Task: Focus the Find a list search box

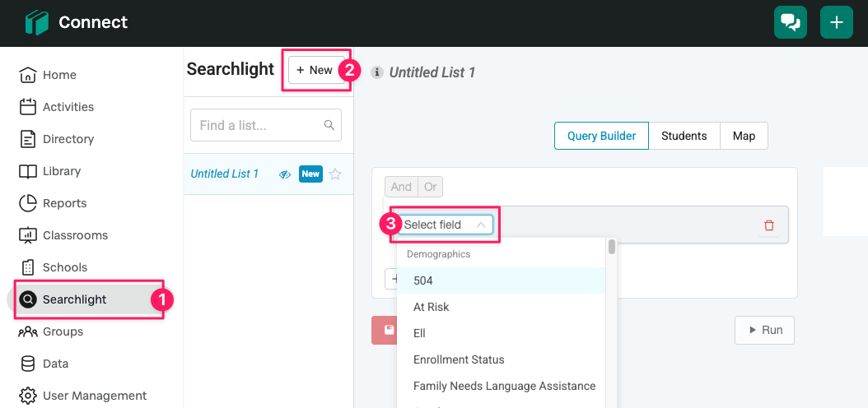Action: [266, 125]
